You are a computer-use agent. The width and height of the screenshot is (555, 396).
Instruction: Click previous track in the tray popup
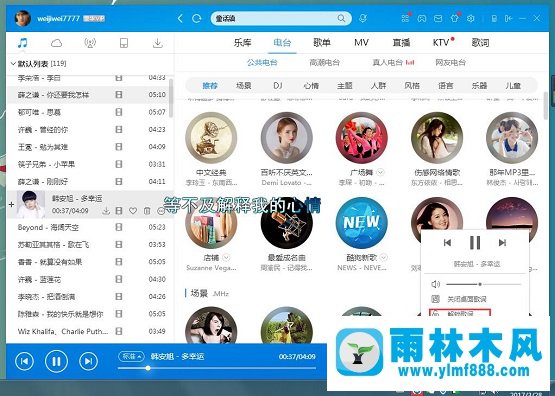click(447, 243)
